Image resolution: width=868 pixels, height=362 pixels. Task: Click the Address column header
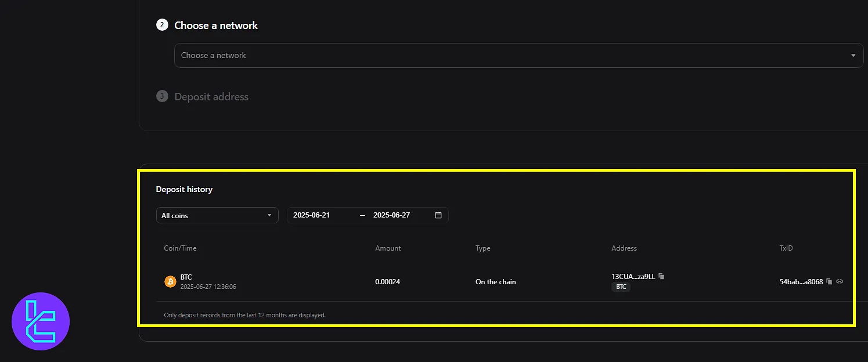click(x=624, y=248)
